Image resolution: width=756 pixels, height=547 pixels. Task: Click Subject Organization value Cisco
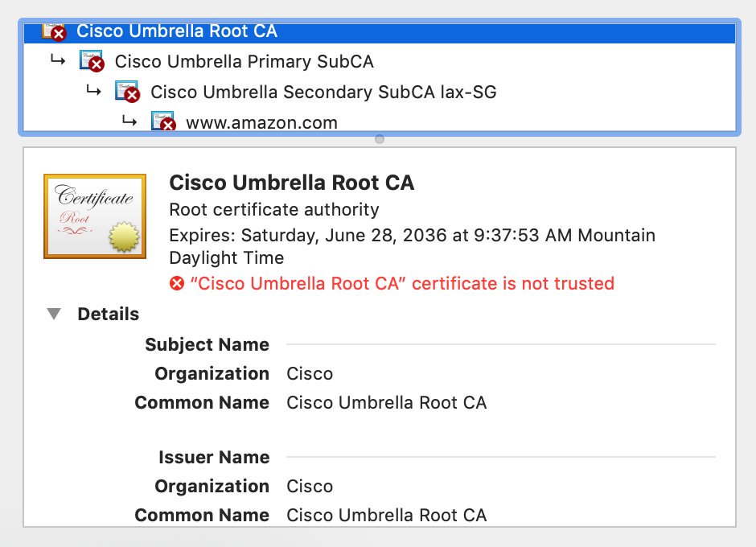[310, 374]
